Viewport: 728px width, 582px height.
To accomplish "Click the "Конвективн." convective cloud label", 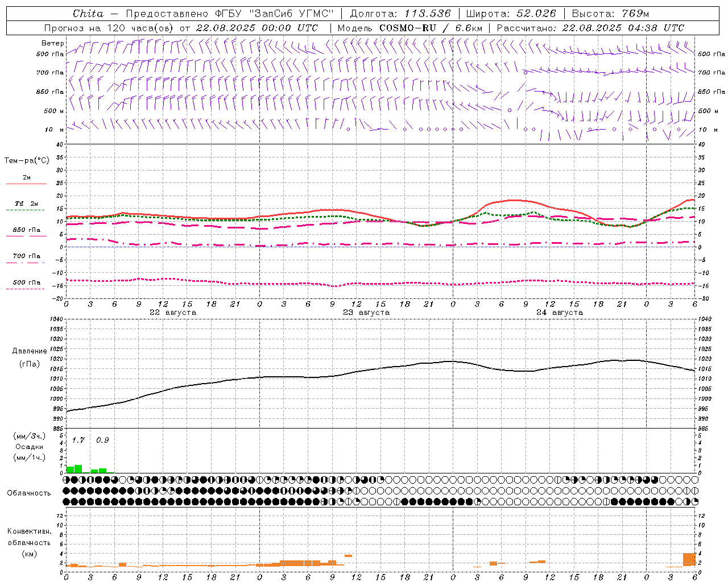I will click(30, 531).
